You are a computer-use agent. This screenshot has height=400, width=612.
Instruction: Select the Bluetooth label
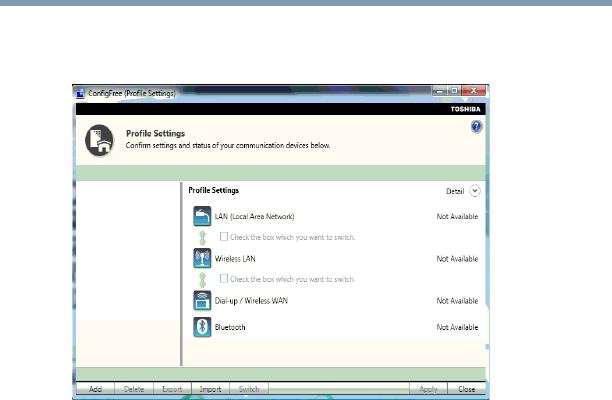[x=230, y=327]
